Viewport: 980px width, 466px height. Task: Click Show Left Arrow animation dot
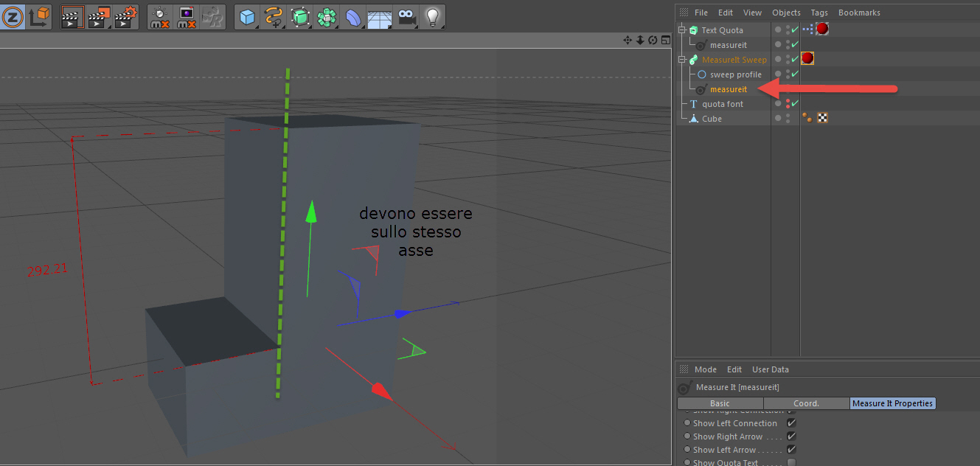687,450
